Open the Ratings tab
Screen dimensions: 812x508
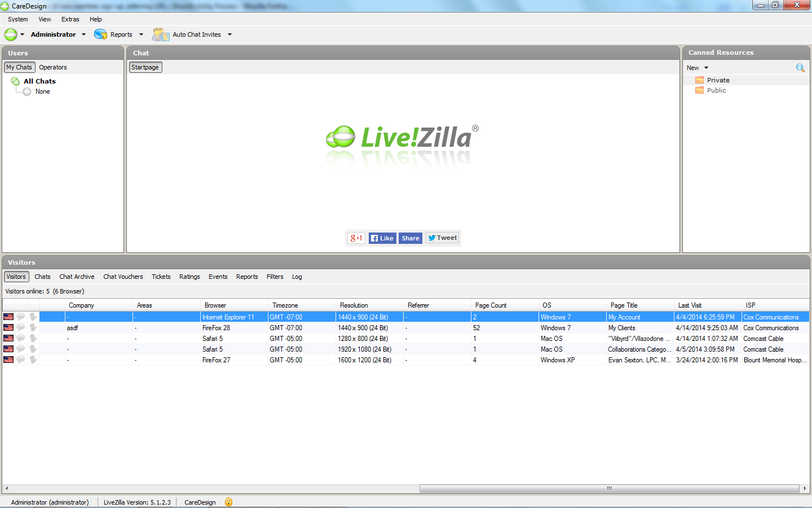(x=189, y=277)
